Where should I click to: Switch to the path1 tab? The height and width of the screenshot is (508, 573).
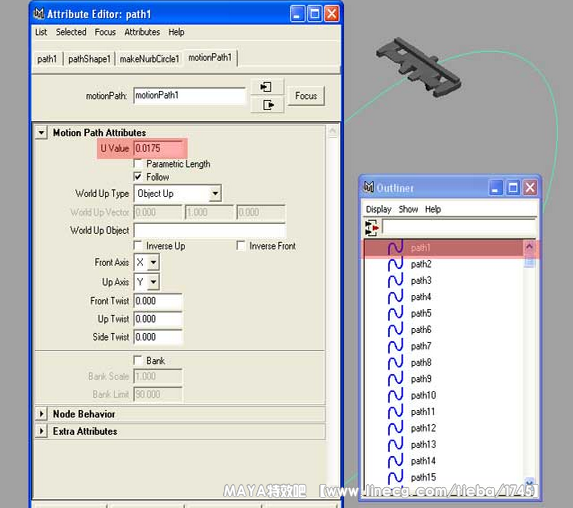click(47, 59)
